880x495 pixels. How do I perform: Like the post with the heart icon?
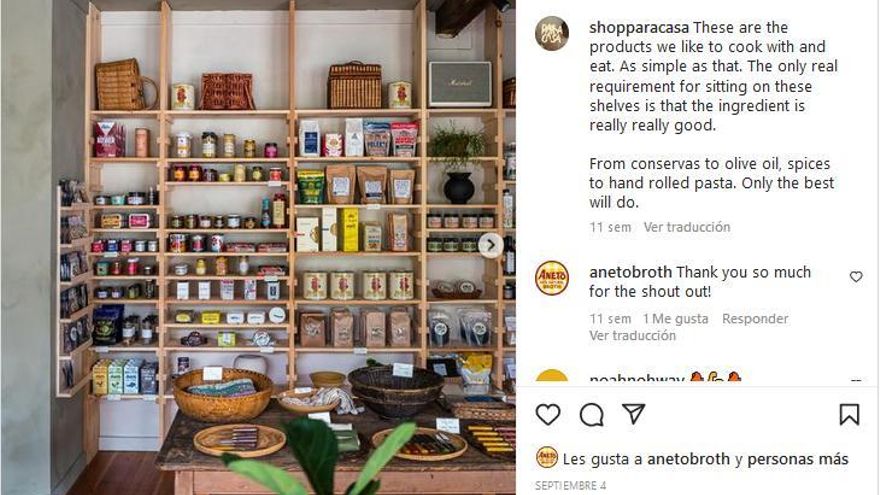point(548,414)
